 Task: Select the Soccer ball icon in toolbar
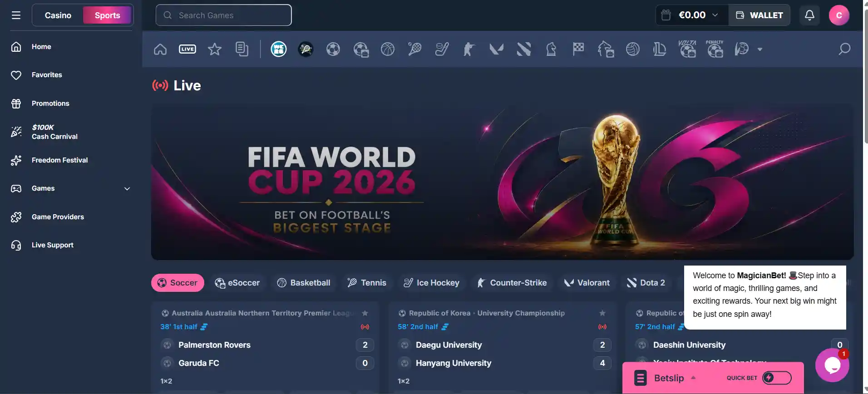click(x=333, y=49)
